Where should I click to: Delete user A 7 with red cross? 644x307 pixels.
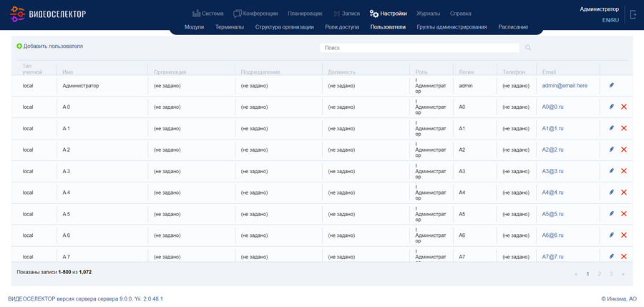tap(624, 256)
